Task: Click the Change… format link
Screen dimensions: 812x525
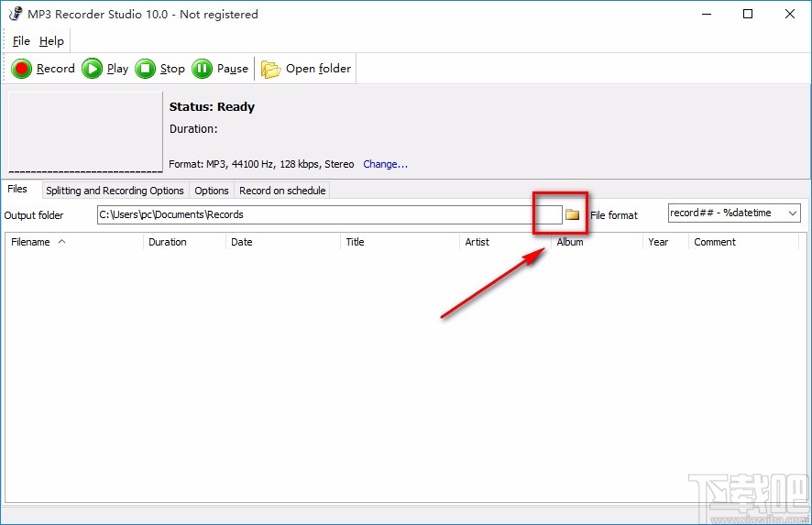Action: click(385, 164)
